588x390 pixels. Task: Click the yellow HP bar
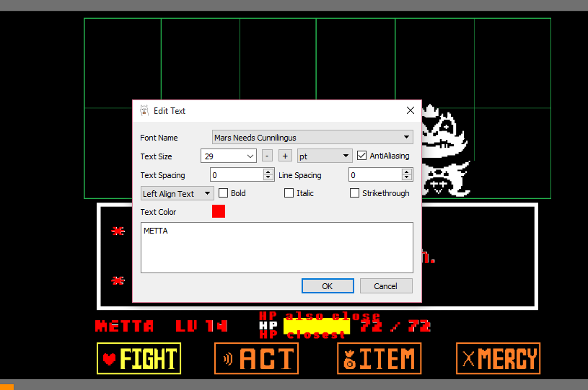[x=317, y=326]
